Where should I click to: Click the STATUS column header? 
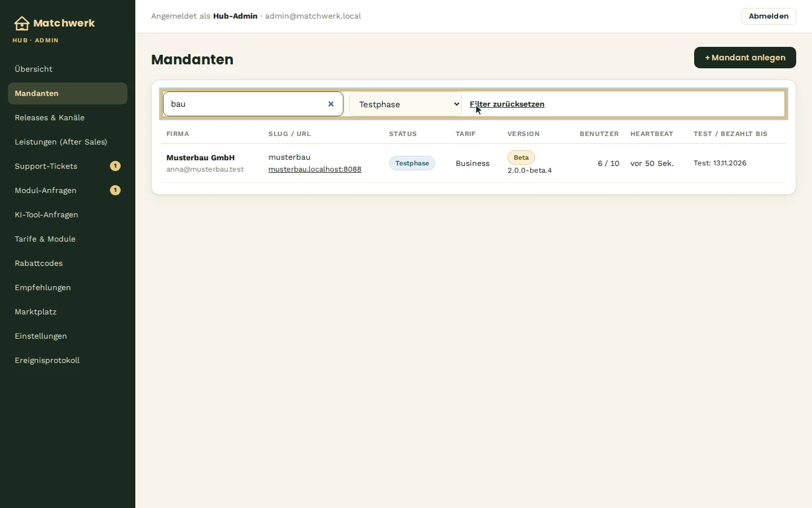(403, 134)
